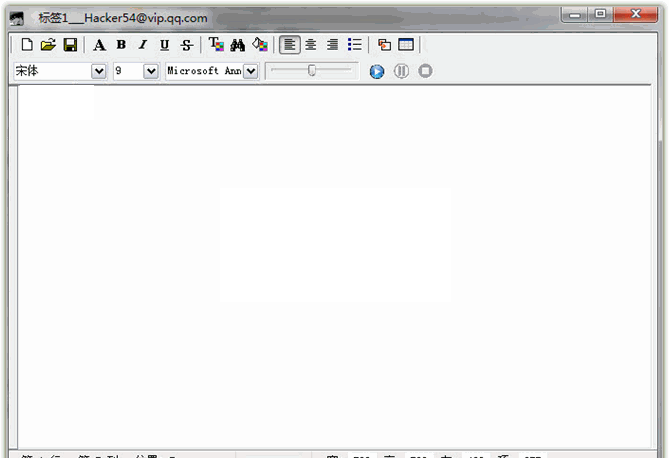Open find with the binoculars icon
Viewport: 669px width, 458px height.
pos(238,45)
